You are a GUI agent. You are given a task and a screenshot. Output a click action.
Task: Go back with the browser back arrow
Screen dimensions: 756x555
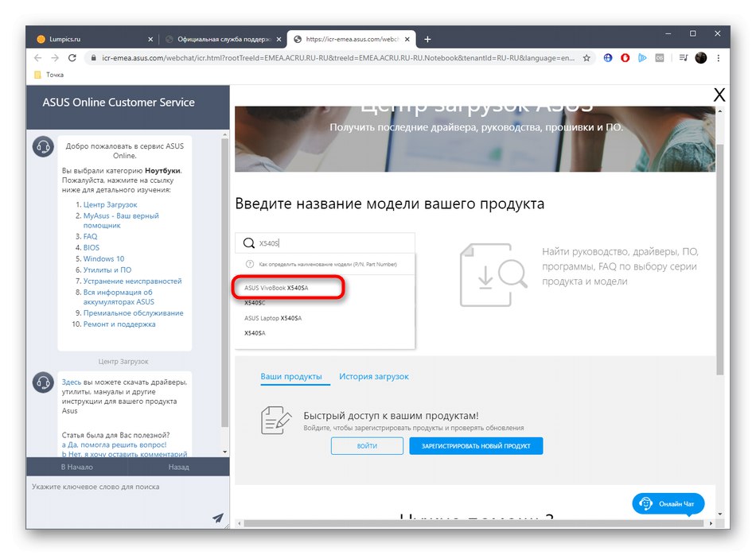click(x=38, y=58)
